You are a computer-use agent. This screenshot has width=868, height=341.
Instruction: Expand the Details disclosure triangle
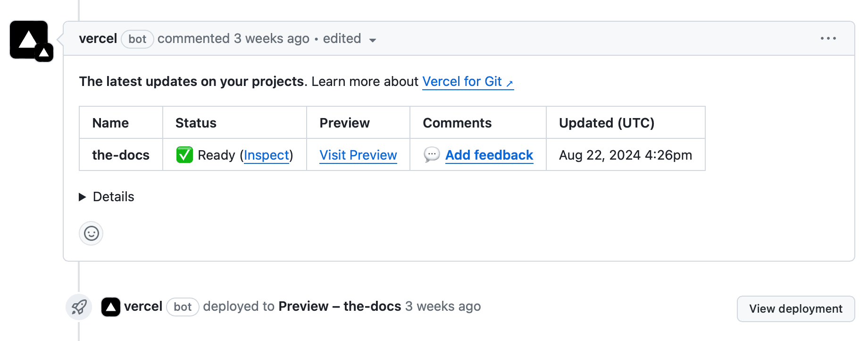click(83, 197)
